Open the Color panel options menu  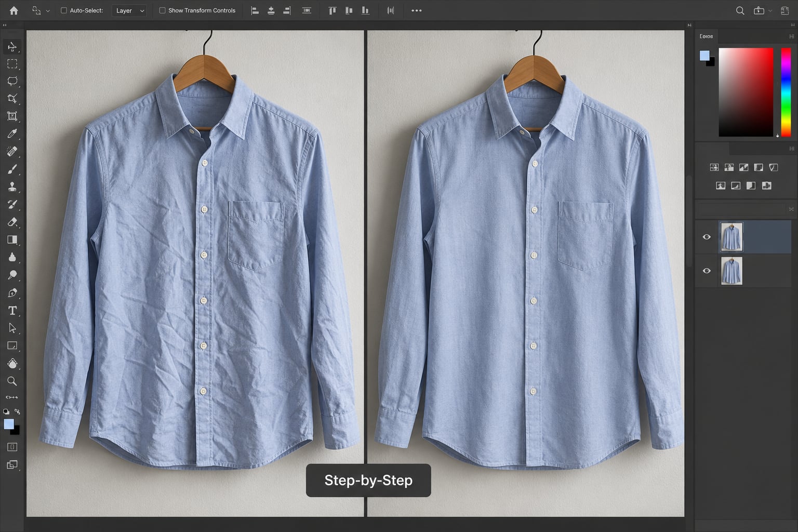[x=791, y=36]
